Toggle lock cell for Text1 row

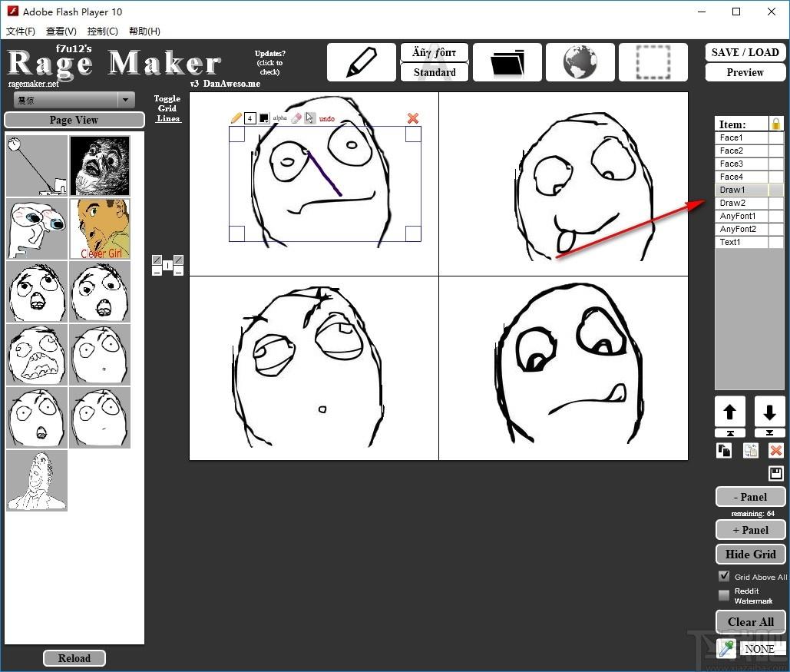click(x=776, y=242)
